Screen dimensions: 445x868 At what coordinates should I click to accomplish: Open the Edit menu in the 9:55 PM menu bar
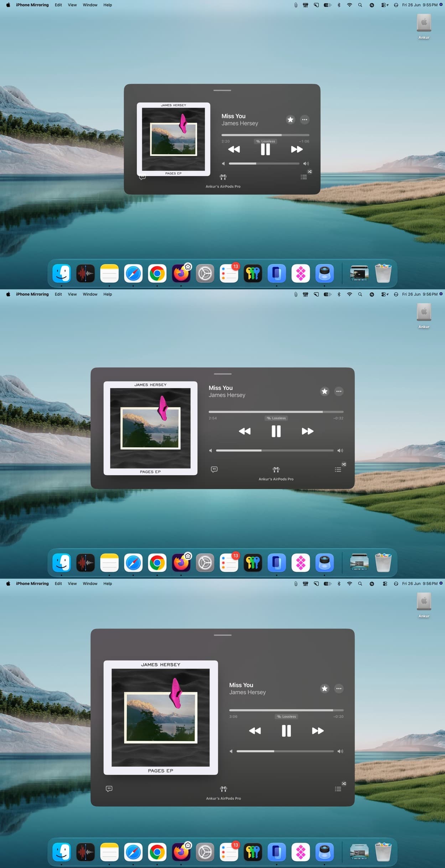coord(58,5)
